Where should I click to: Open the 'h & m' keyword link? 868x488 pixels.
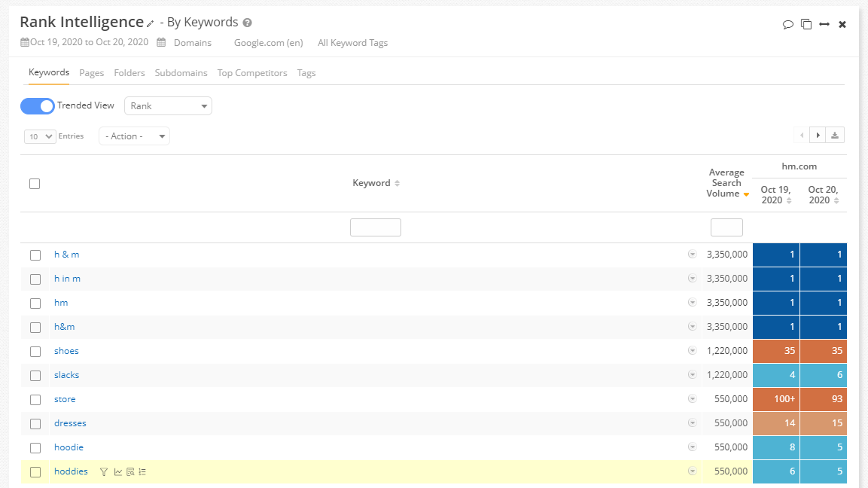pos(66,255)
